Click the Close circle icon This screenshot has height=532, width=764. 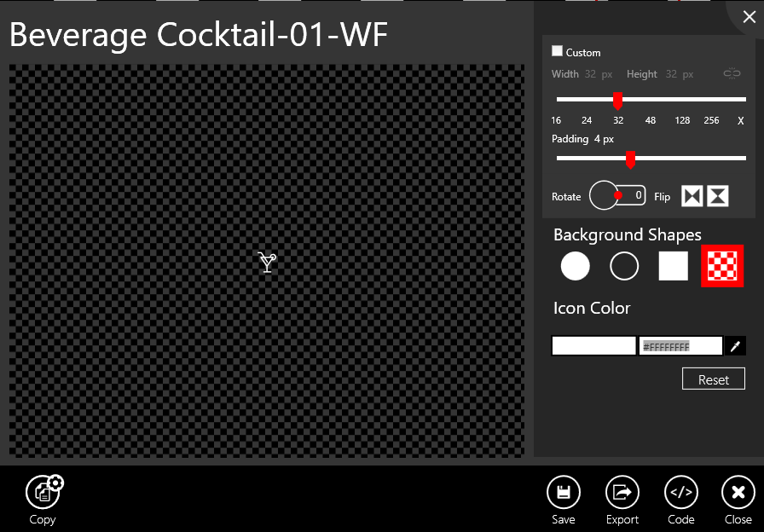tap(738, 492)
